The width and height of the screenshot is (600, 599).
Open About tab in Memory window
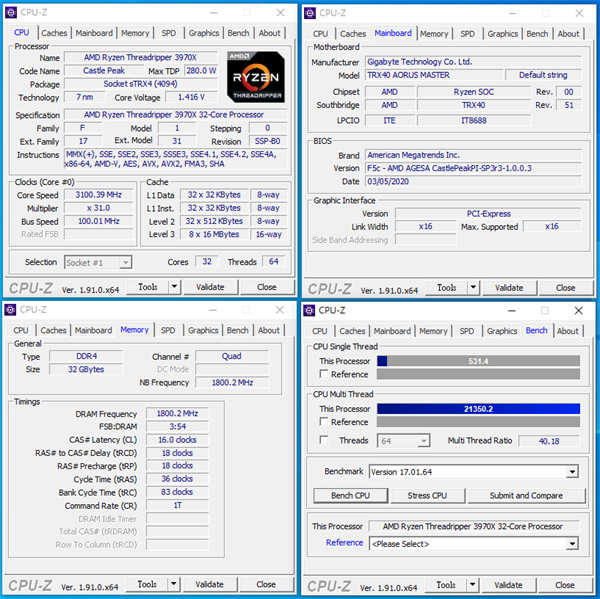coord(269,330)
